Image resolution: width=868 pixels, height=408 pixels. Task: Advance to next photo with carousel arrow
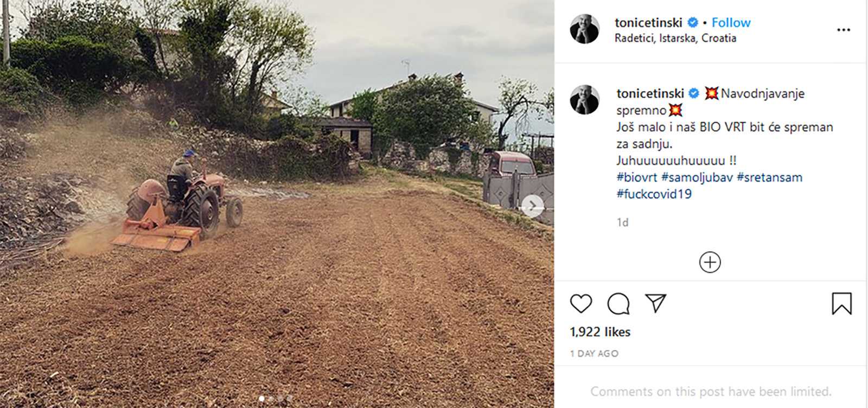(x=532, y=206)
